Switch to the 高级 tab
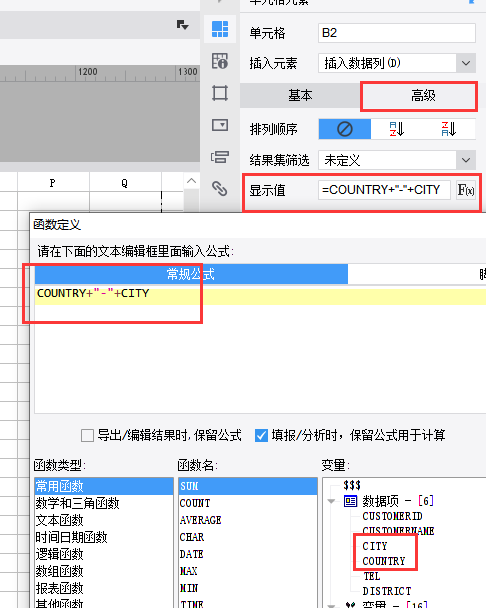This screenshot has width=486, height=608. pyautogui.click(x=423, y=95)
